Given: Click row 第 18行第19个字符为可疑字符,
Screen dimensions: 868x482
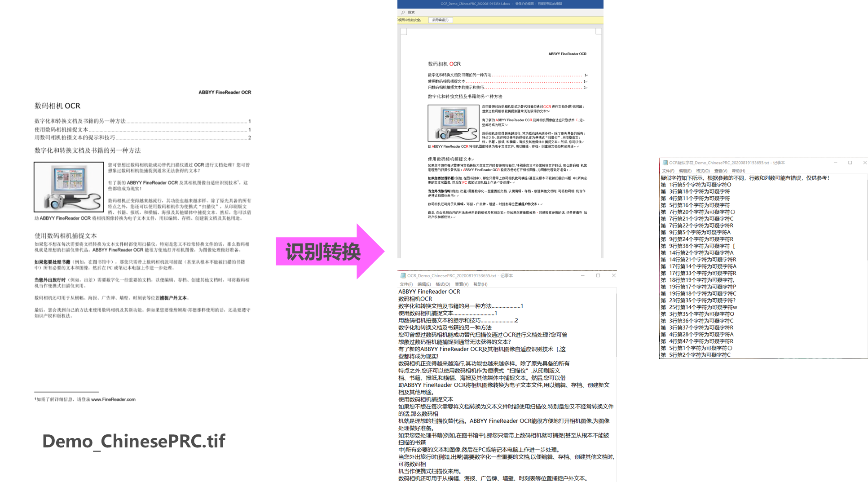Looking at the screenshot, I should (x=697, y=280).
